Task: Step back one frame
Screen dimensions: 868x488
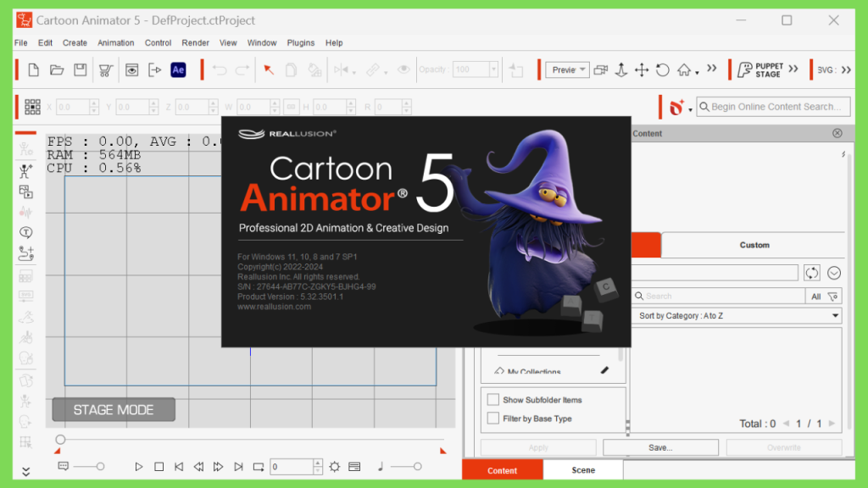Action: pyautogui.click(x=198, y=467)
